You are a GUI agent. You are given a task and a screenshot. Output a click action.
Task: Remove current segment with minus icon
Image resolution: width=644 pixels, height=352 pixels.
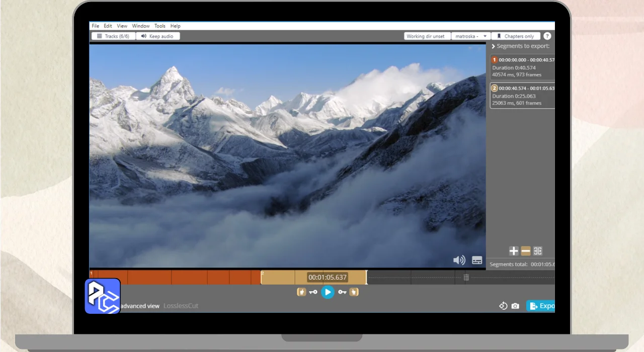tap(526, 251)
